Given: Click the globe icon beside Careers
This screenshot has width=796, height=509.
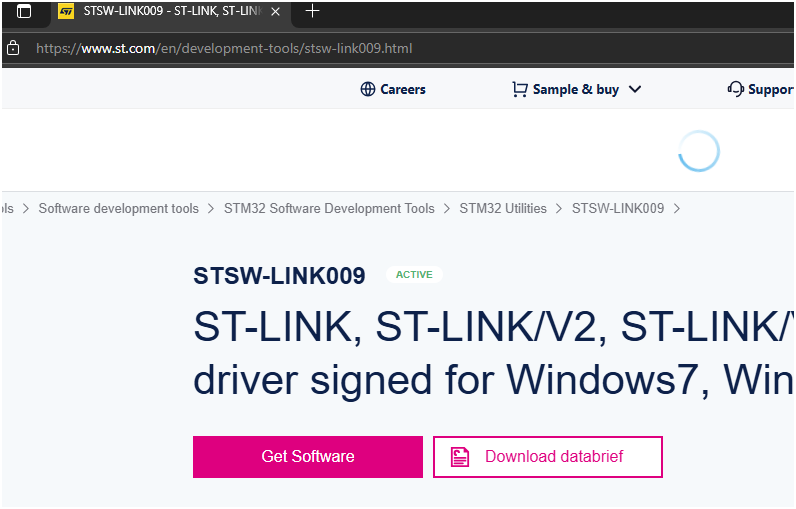Looking at the screenshot, I should [x=368, y=89].
